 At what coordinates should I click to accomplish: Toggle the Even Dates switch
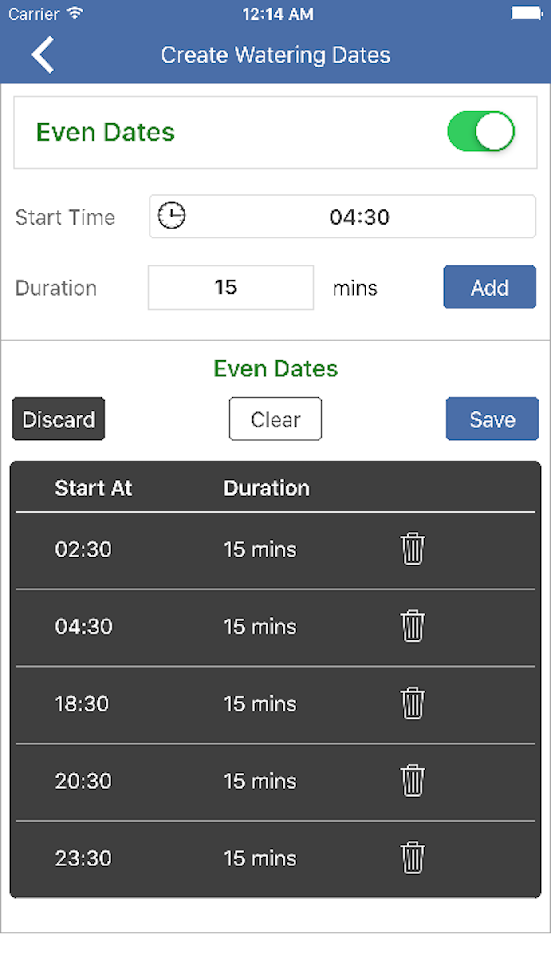click(x=480, y=131)
